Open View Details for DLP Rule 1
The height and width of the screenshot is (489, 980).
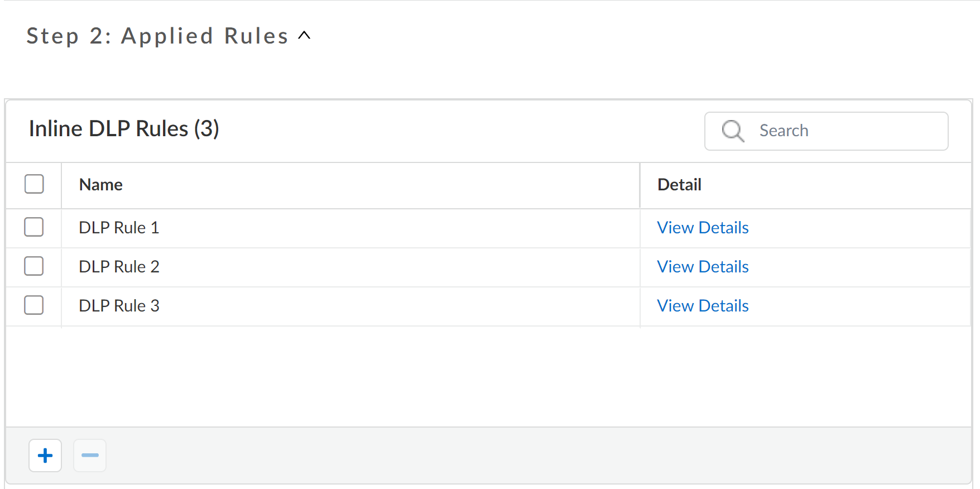[703, 228]
